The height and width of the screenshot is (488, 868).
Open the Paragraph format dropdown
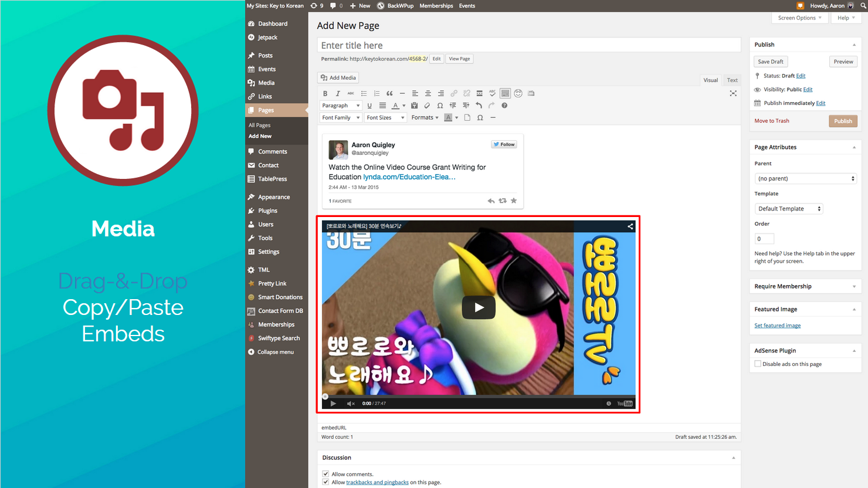click(x=340, y=106)
